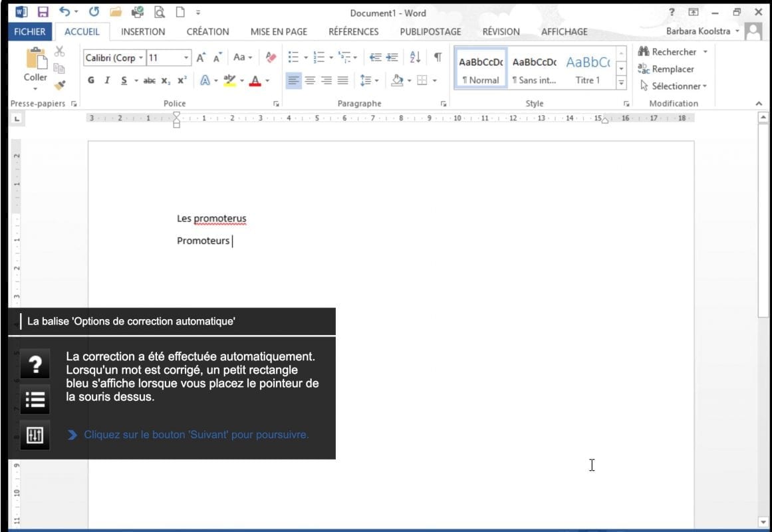Show formatting marks with the ¶ icon

437,57
